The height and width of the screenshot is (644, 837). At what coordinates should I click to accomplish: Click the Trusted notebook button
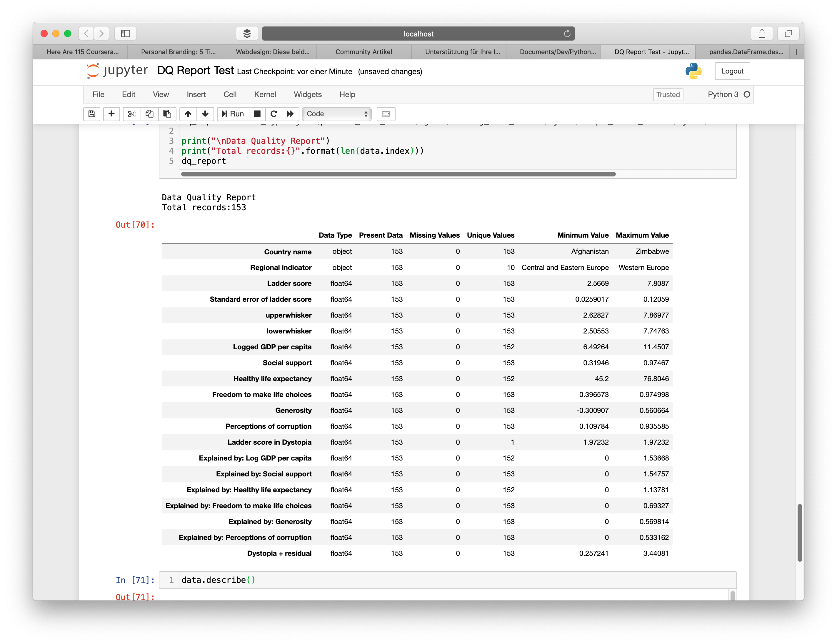[668, 94]
